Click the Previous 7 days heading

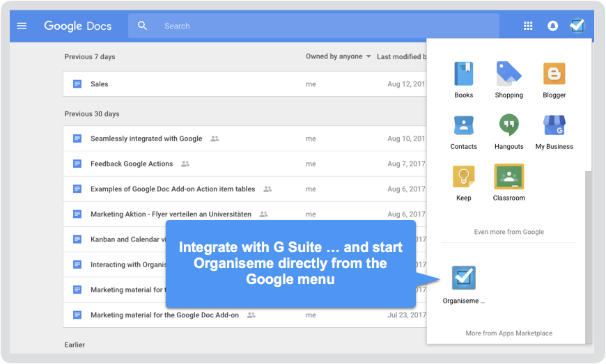coord(90,57)
